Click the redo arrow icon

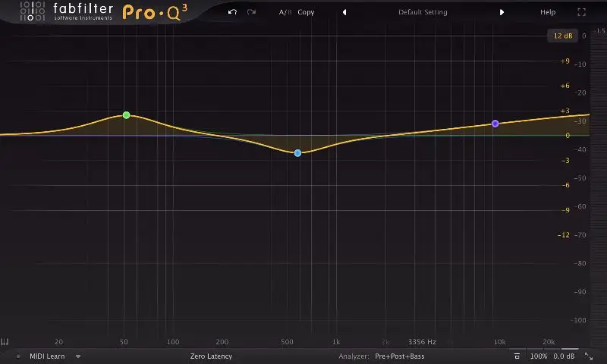click(251, 12)
